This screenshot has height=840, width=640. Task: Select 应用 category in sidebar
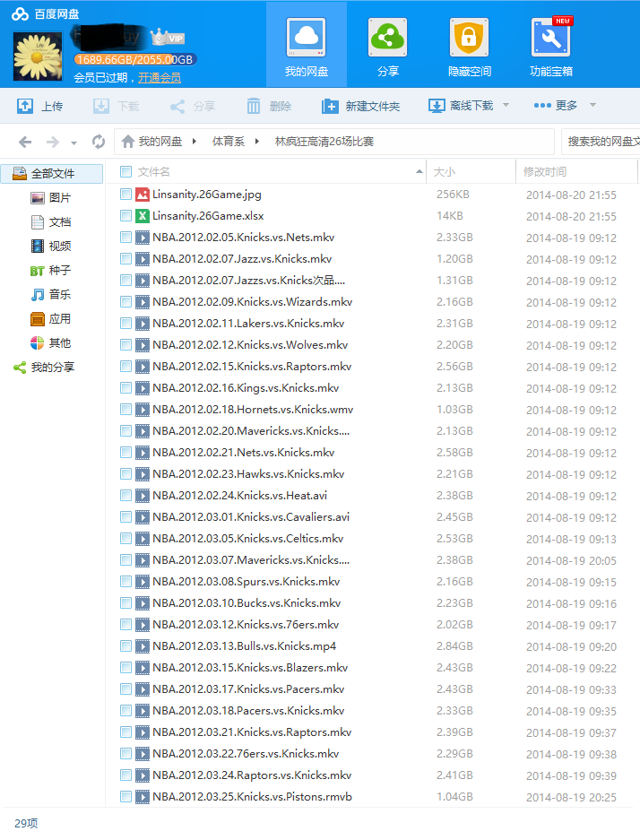coord(51,319)
